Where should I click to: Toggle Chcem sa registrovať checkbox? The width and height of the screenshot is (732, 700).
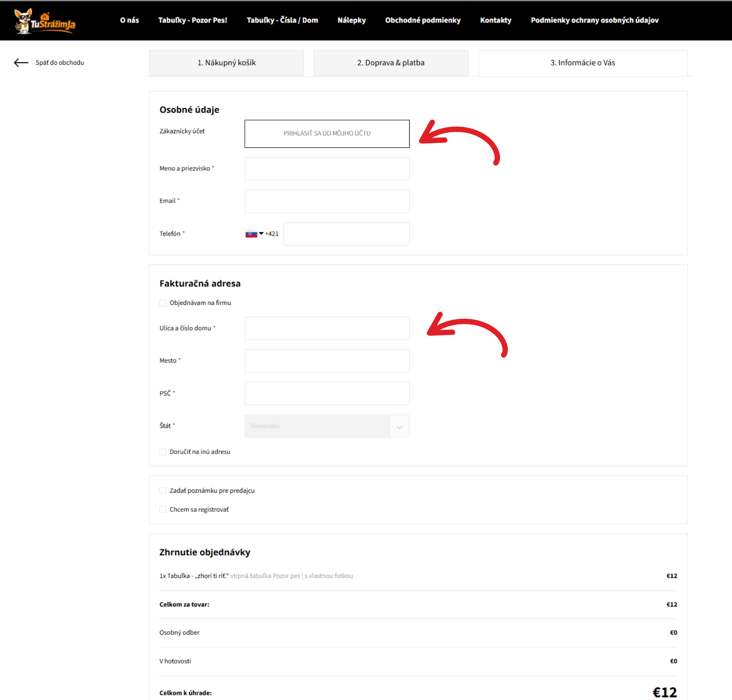[163, 509]
